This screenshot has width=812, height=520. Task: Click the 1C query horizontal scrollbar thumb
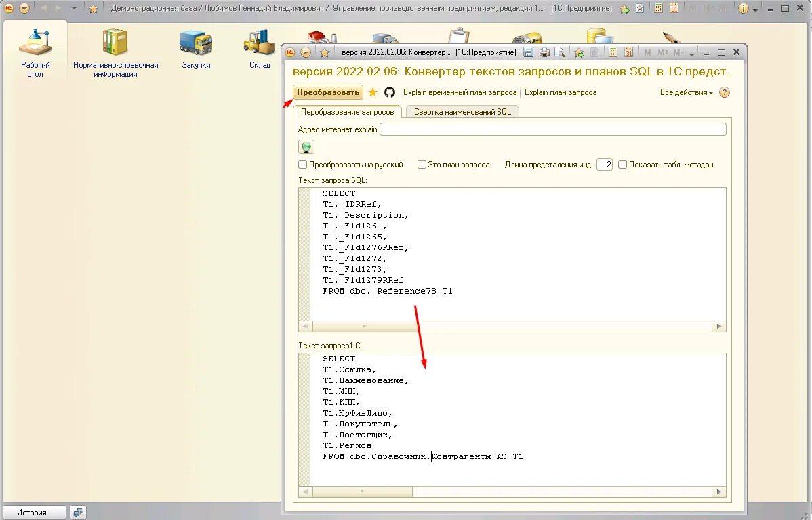[x=362, y=492]
